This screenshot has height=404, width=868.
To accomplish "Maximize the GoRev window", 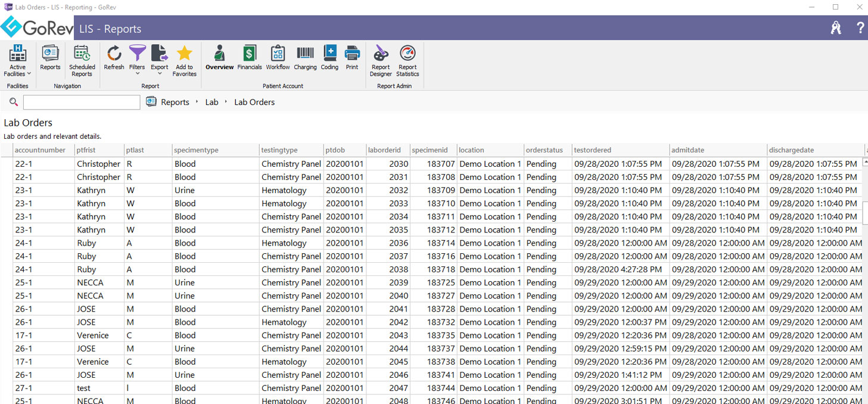I will point(835,7).
